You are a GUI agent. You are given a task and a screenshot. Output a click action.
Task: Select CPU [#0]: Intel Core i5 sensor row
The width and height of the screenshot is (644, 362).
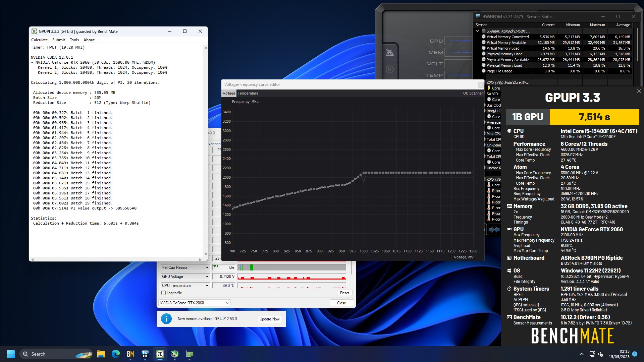coord(508,82)
